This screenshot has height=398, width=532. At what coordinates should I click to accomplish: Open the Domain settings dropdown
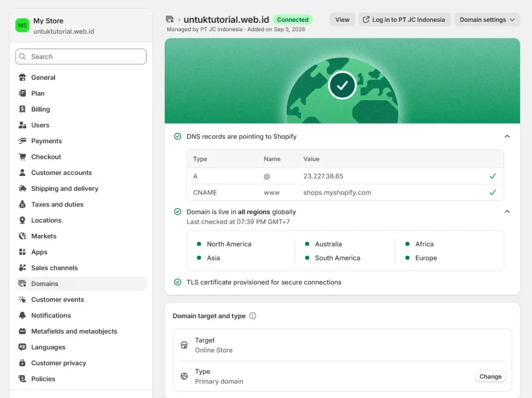pos(487,20)
